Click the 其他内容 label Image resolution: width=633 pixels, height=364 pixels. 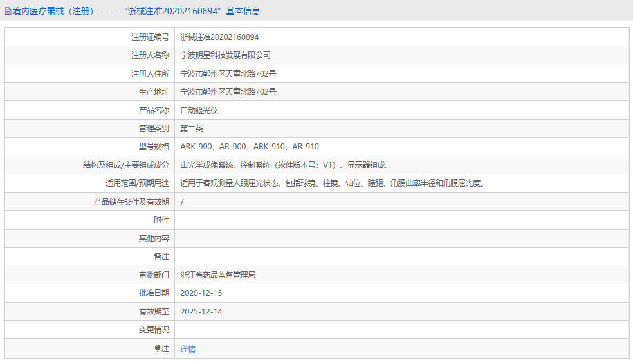[154, 239]
